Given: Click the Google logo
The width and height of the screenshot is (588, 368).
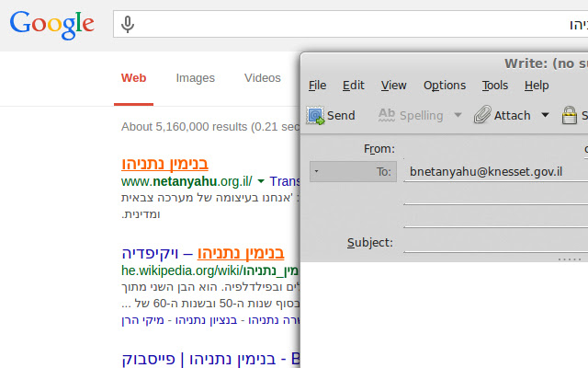Looking at the screenshot, I should [x=51, y=25].
